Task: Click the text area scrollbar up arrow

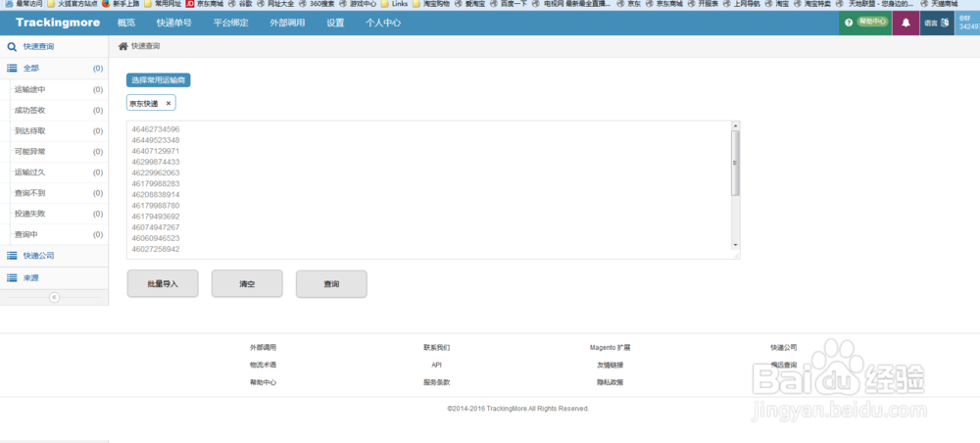Action: click(x=735, y=125)
